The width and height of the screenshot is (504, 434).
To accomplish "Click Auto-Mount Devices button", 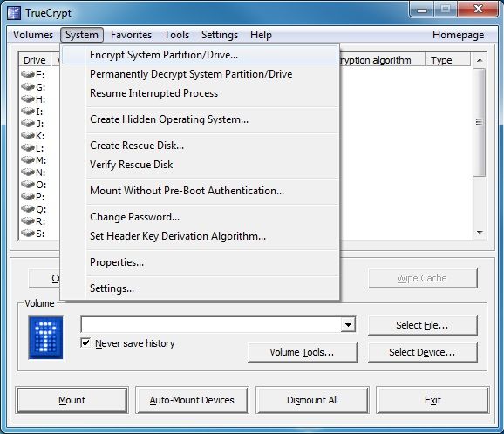I will coord(192,400).
